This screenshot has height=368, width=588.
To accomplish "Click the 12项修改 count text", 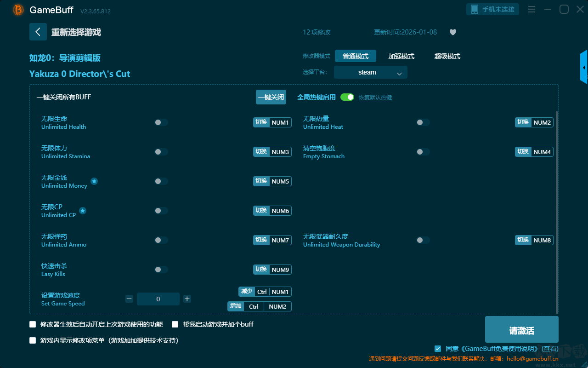I will pyautogui.click(x=317, y=32).
